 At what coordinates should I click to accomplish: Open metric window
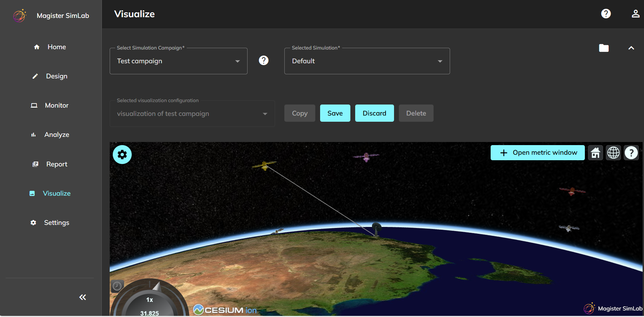(537, 152)
